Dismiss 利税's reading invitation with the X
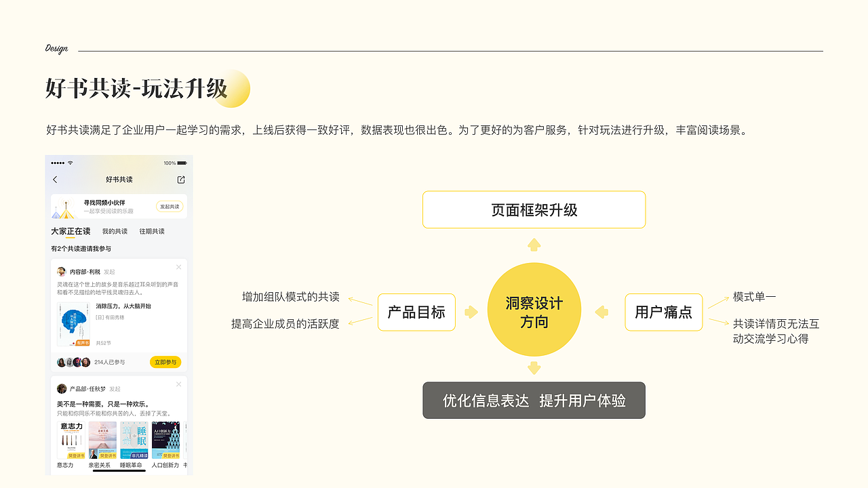868x488 pixels. pyautogui.click(x=178, y=267)
